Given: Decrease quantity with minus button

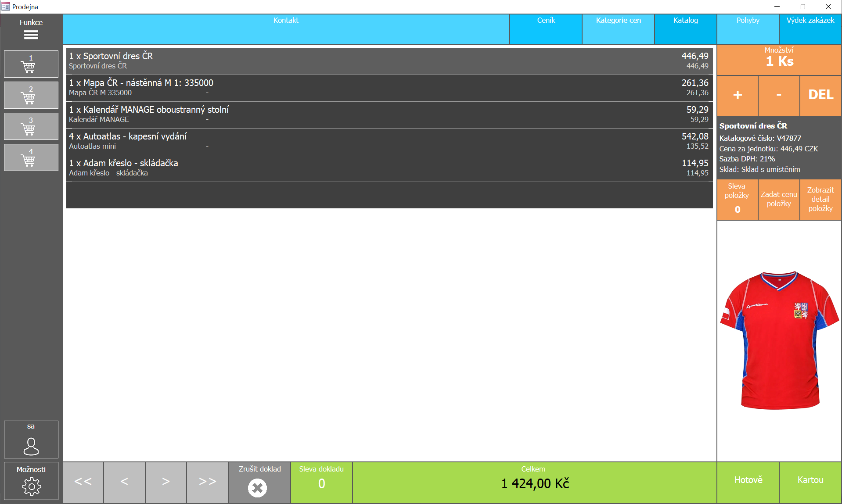Looking at the screenshot, I should 779,95.
